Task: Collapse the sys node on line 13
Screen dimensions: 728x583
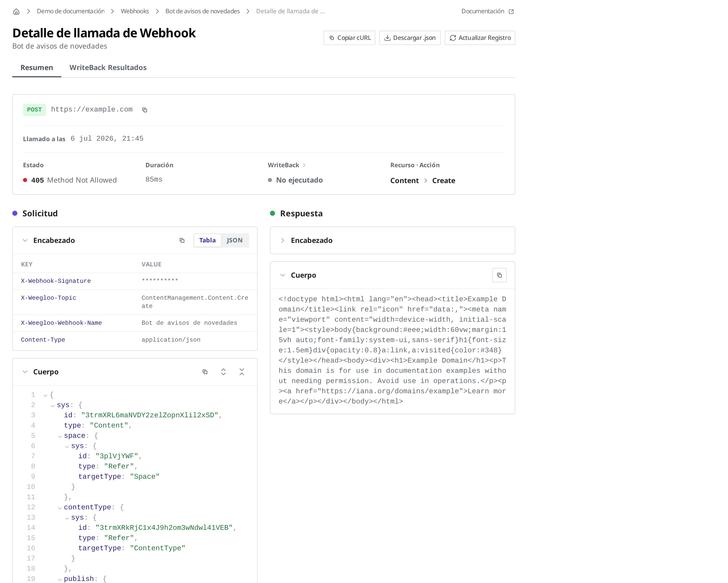Action: pyautogui.click(x=67, y=518)
